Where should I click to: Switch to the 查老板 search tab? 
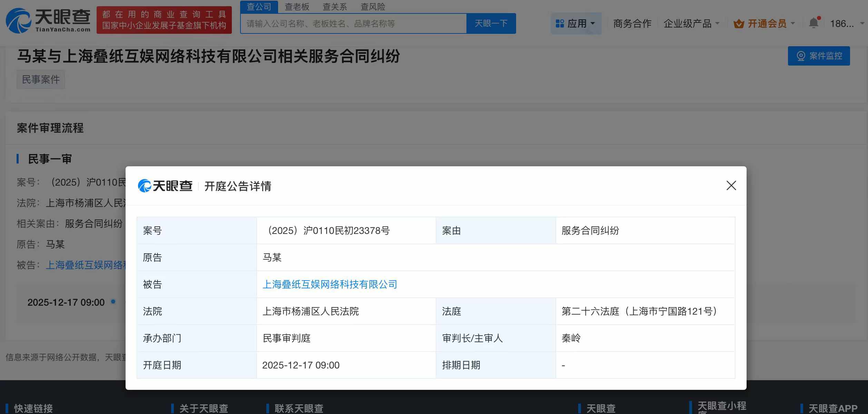[x=297, y=7]
